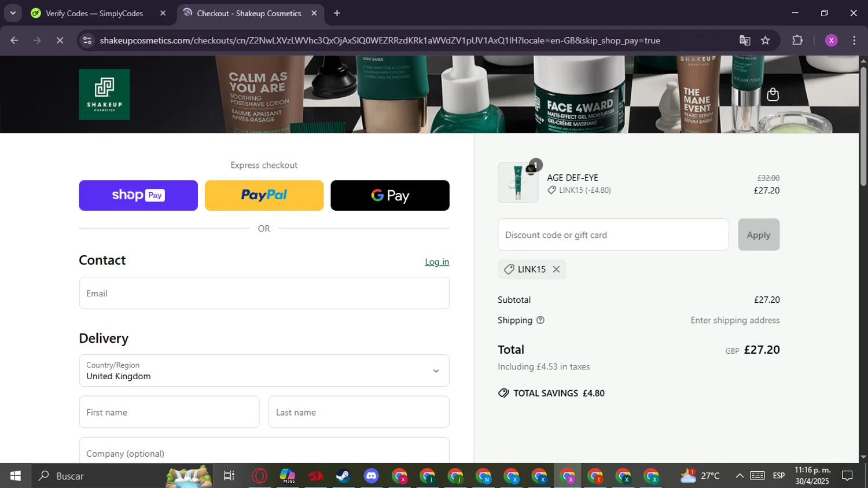This screenshot has width=868, height=488.
Task: Open Task View on the taskbar
Action: (229, 476)
